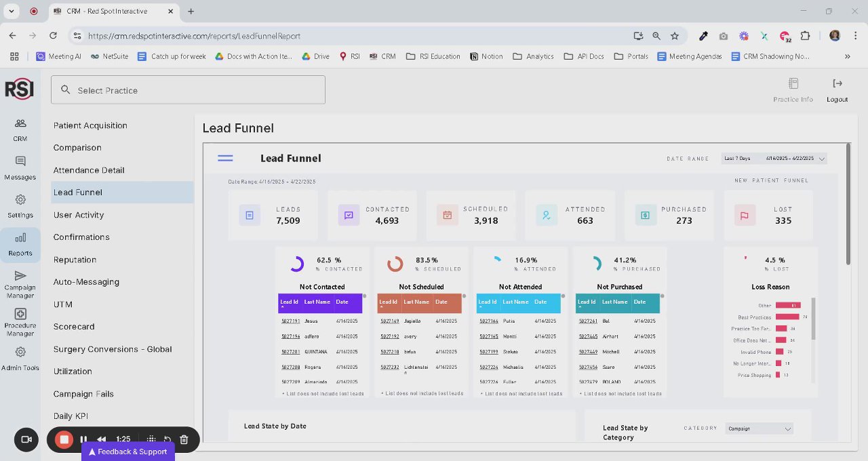Viewport: 868px width, 461px height.
Task: Click the Attended person icon
Action: coord(547,215)
